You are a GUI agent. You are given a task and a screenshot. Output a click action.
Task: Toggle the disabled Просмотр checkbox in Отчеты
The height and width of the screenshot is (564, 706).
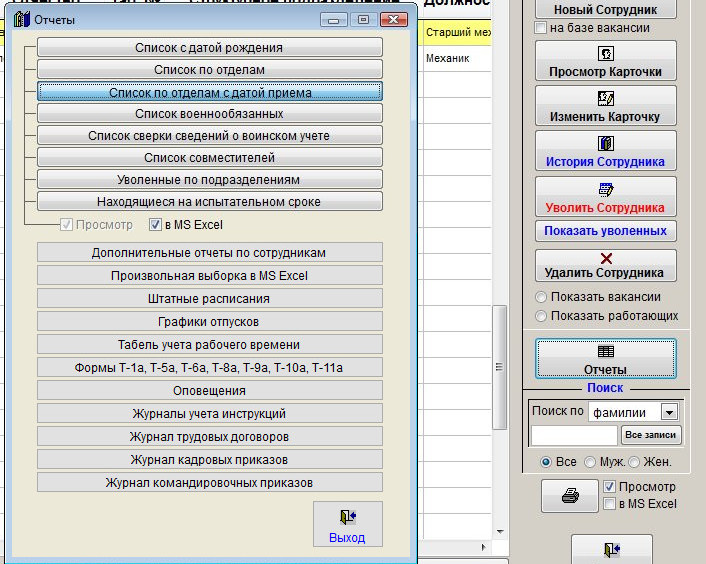(66, 225)
